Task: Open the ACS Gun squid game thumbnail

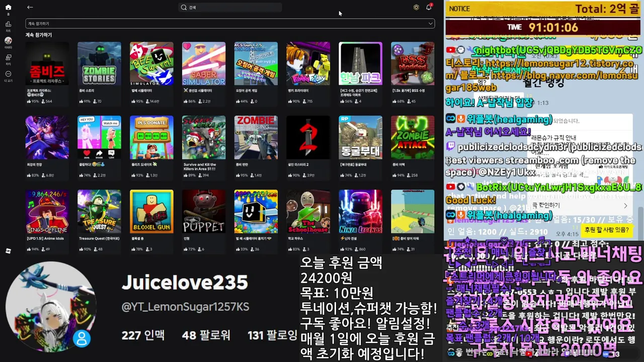Action: click(x=256, y=63)
